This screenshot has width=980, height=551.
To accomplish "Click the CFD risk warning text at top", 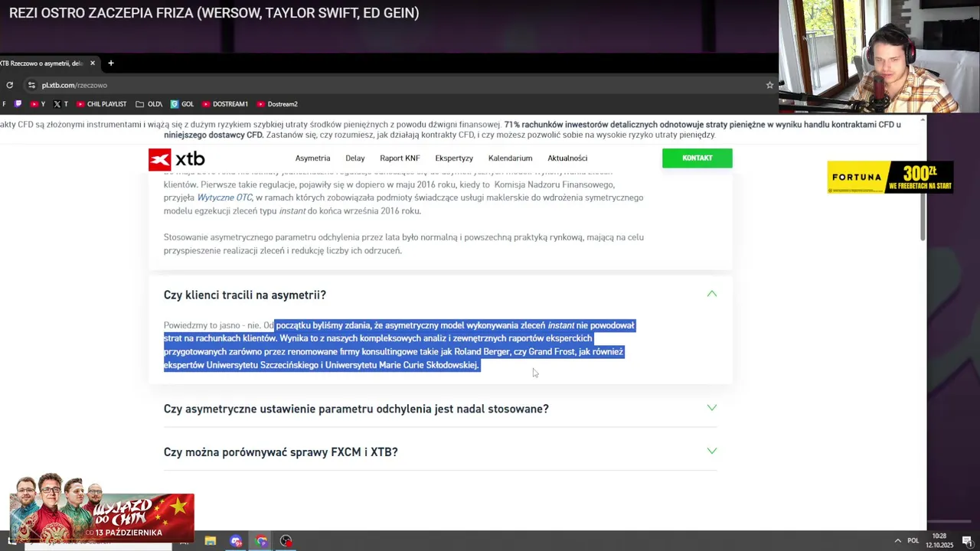I will pyautogui.click(x=450, y=129).
